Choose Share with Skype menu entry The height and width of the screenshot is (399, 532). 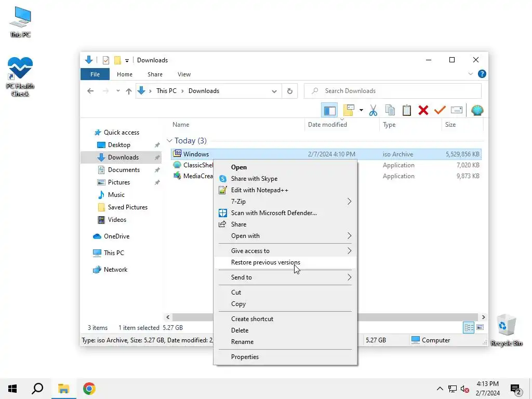285,179
